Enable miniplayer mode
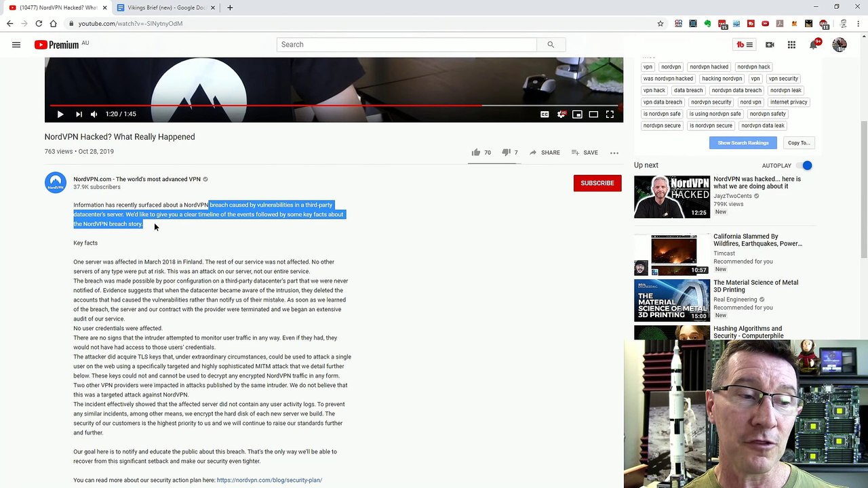 tap(577, 115)
